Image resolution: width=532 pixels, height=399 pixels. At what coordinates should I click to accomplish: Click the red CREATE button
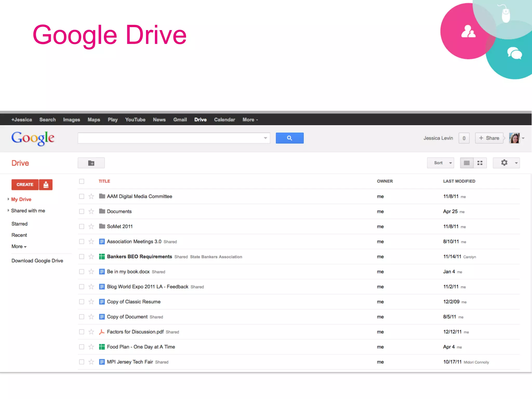[x=25, y=184]
